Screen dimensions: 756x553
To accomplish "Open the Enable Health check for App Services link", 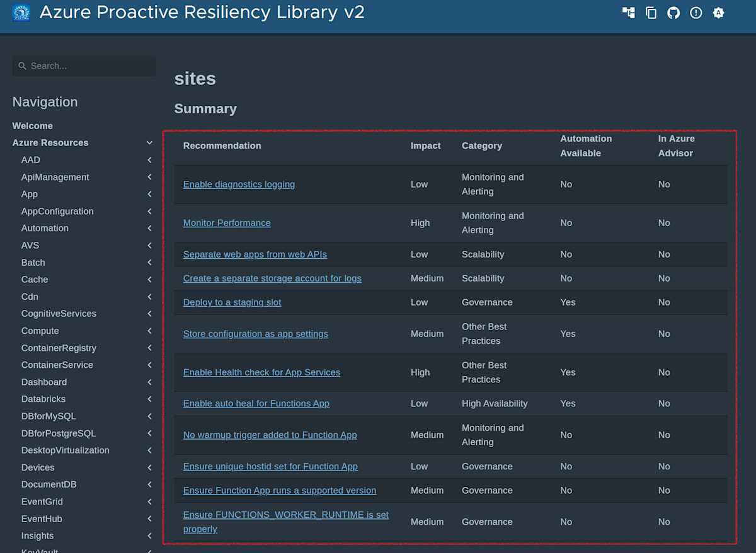I will 261,372.
